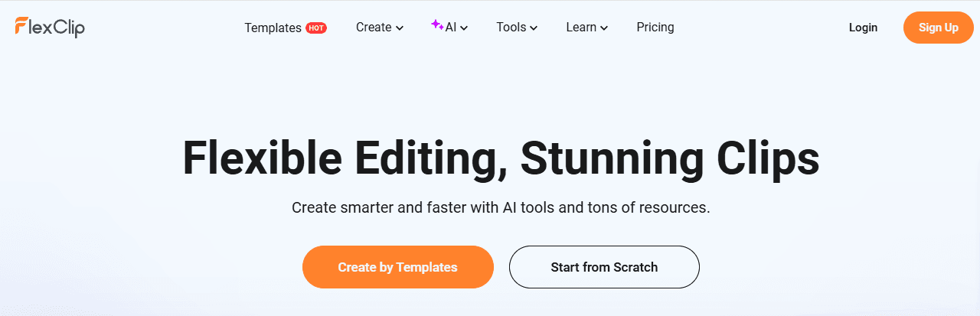
Task: Open the Templates menu item
Action: [273, 28]
